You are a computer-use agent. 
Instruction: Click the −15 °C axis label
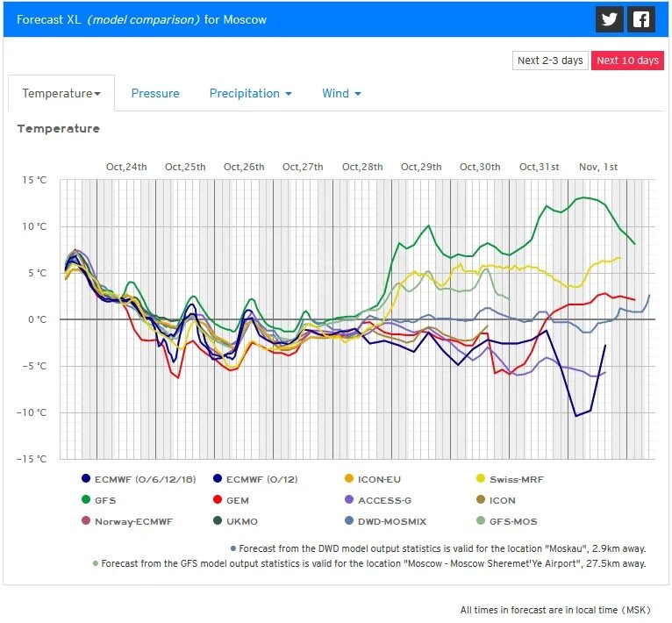click(32, 459)
